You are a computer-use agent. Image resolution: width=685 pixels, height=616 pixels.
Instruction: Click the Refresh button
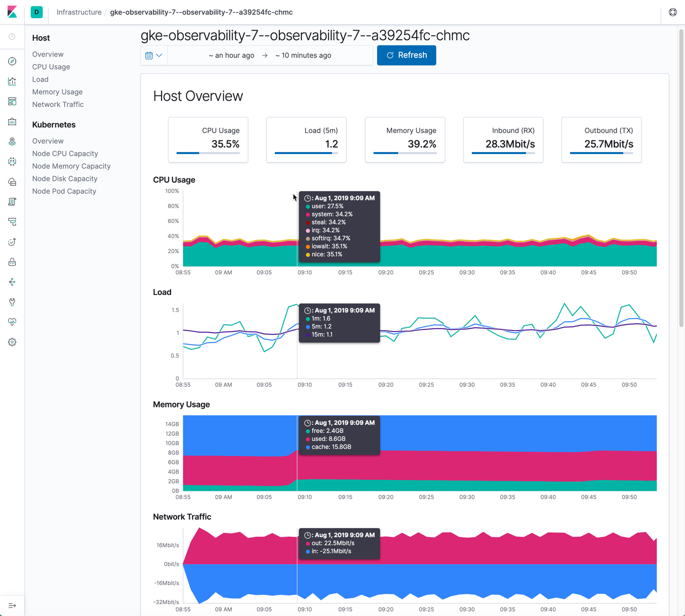click(x=406, y=55)
